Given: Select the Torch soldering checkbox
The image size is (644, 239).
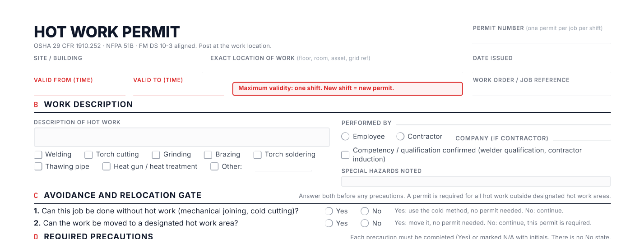Looking at the screenshot, I should 258,155.
